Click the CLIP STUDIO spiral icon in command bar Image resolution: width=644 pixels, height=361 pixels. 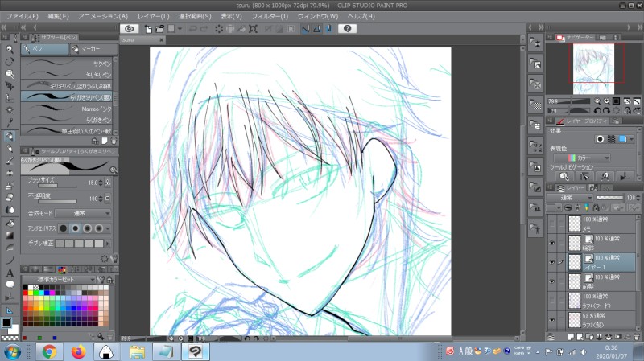pyautogui.click(x=129, y=28)
